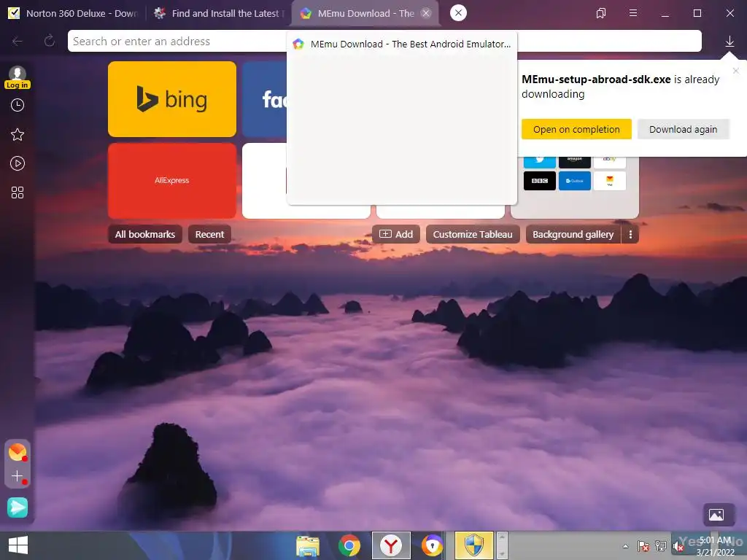Open Bookmarks star icon in sidebar
Viewport: 747px width, 560px height.
click(18, 134)
